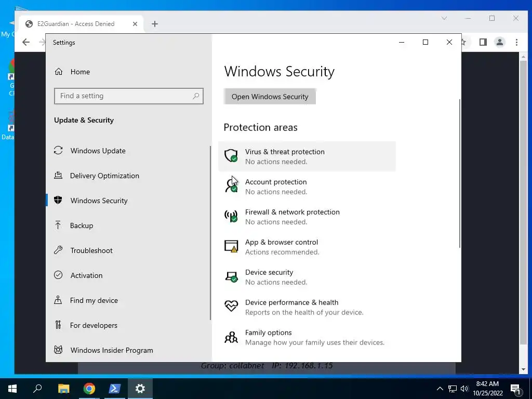Click the Activation checkmark circle icon
This screenshot has width=532, height=399.
click(x=58, y=275)
